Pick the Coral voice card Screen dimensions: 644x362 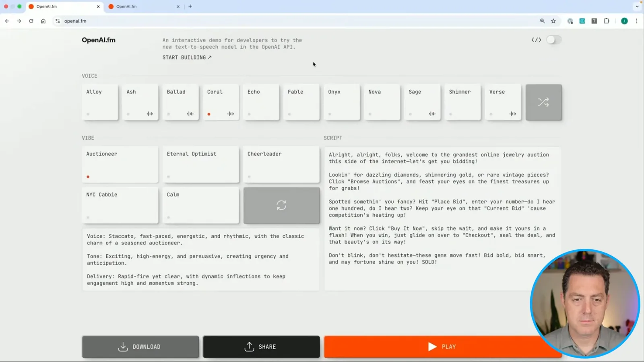coord(221,102)
